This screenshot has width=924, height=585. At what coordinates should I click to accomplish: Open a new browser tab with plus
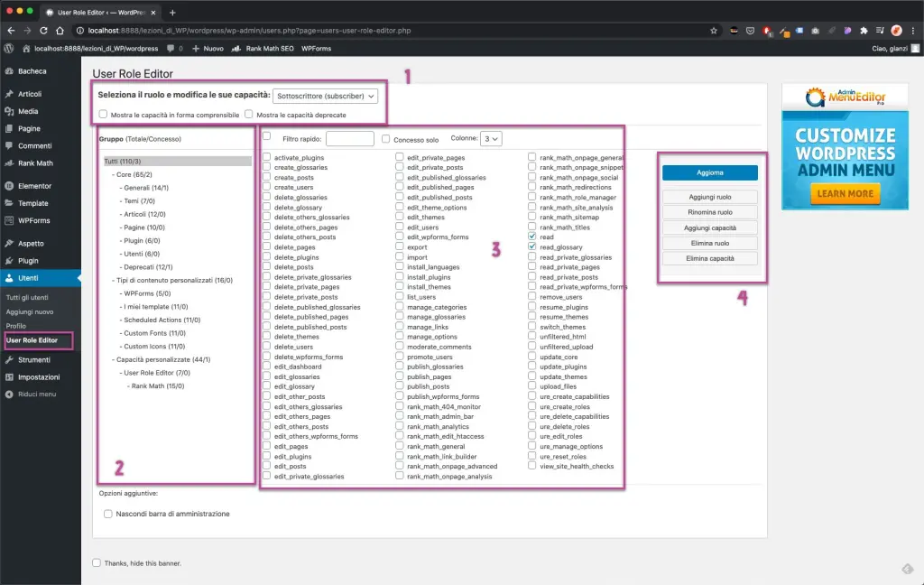coord(172,12)
